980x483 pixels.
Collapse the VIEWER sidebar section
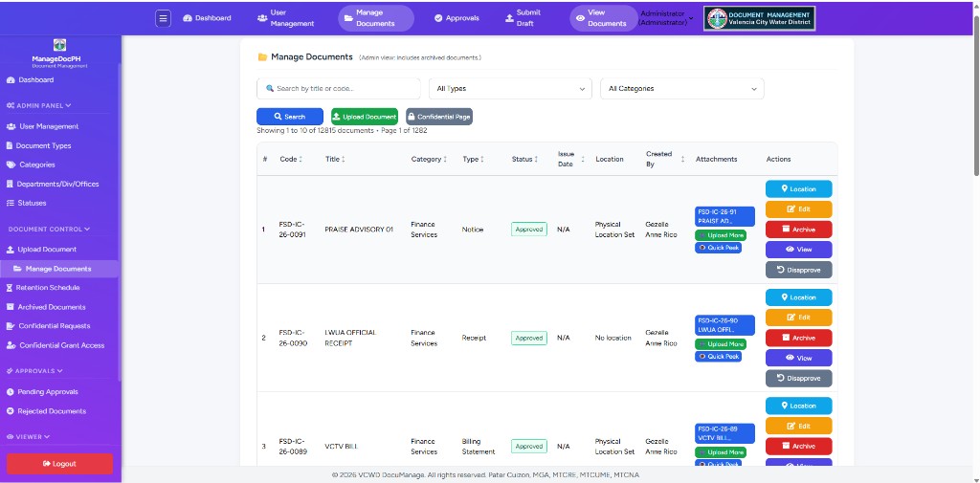(x=28, y=437)
